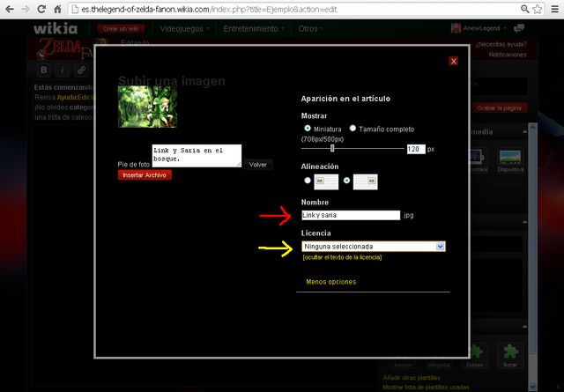Open the Videojuegos menu

pyautogui.click(x=184, y=29)
